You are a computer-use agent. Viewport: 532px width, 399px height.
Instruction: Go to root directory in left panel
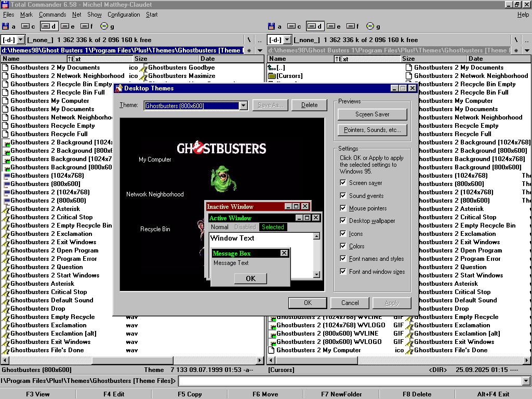pyautogui.click(x=249, y=40)
